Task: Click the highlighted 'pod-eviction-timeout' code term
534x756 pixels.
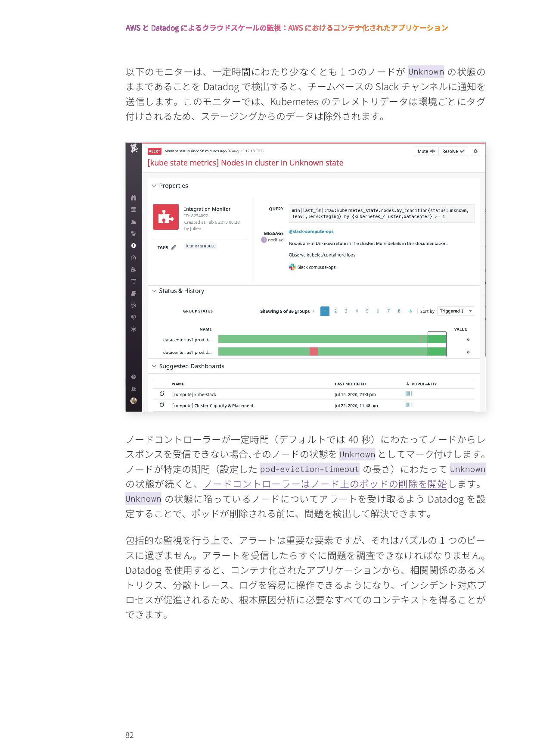Action: (310, 469)
